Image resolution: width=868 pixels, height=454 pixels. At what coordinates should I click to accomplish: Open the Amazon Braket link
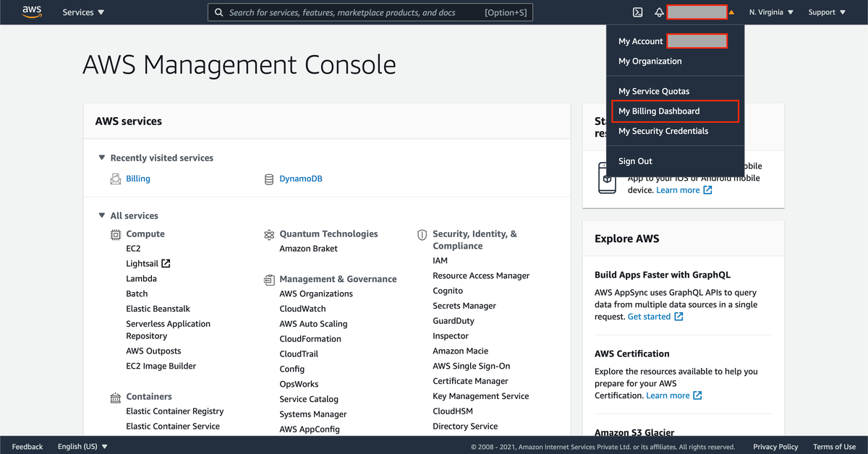click(x=308, y=249)
